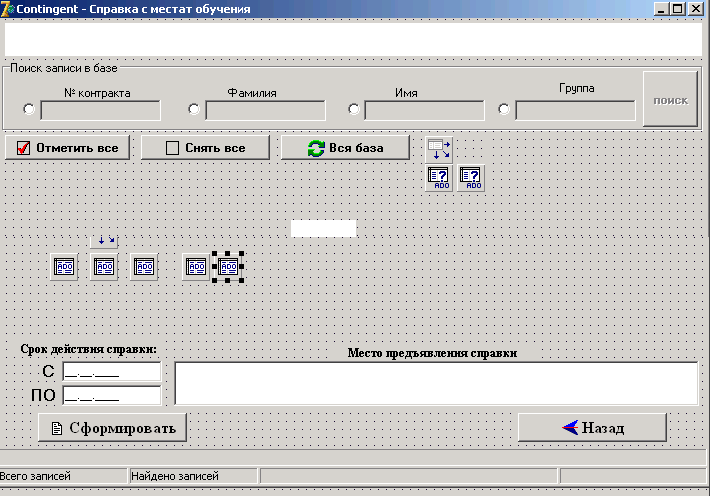The width and height of the screenshot is (710, 496).
Task: Click the application icon in the title bar
Action: (x=7, y=9)
